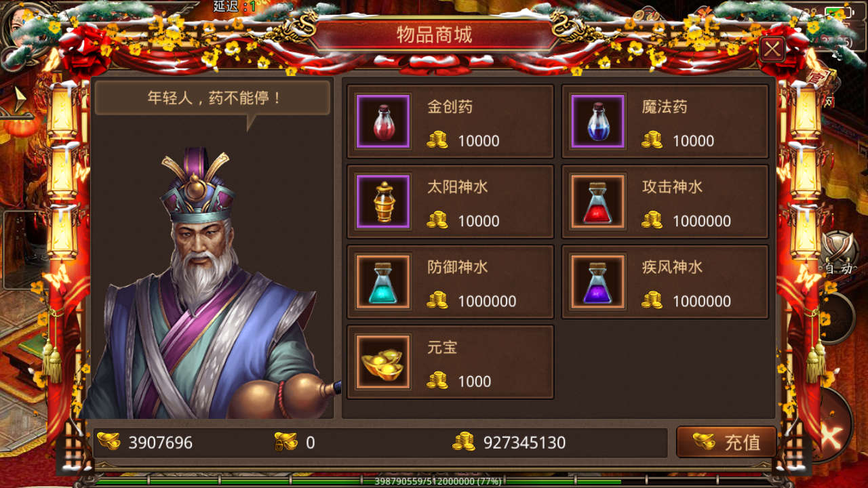Screen dimensions: 868x488
Task: Click the 金创药 price of 10000
Action: (479, 141)
